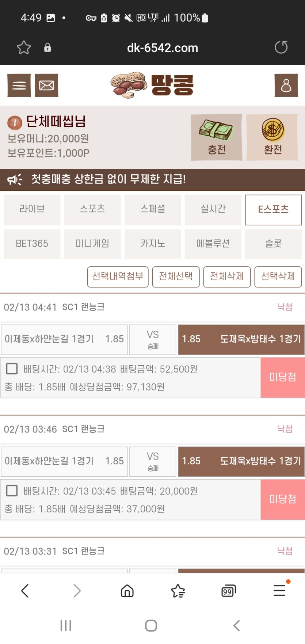Check the 52,500원 bet checkbox
This screenshot has height=644, width=305.
(x=12, y=369)
